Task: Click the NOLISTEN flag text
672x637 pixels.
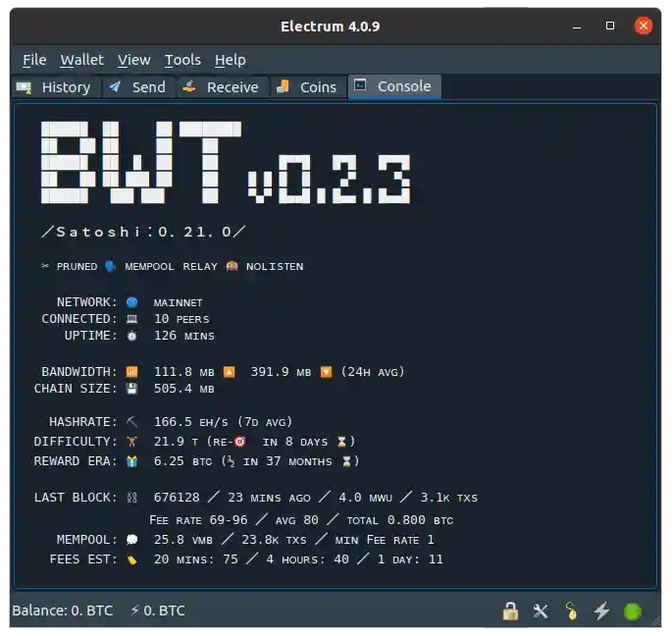Action: coord(275,267)
